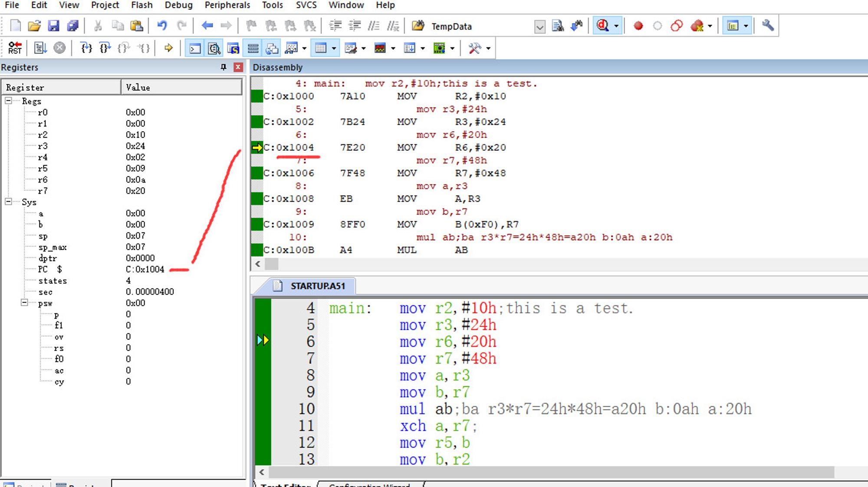The image size is (868, 487).
Task: Click the Register column header
Action: (61, 87)
